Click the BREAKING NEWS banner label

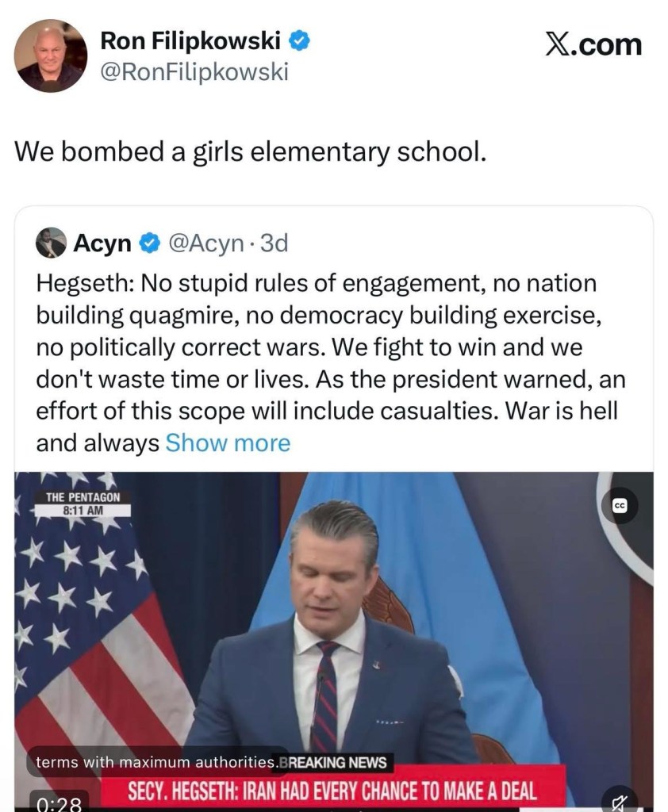pos(334,763)
